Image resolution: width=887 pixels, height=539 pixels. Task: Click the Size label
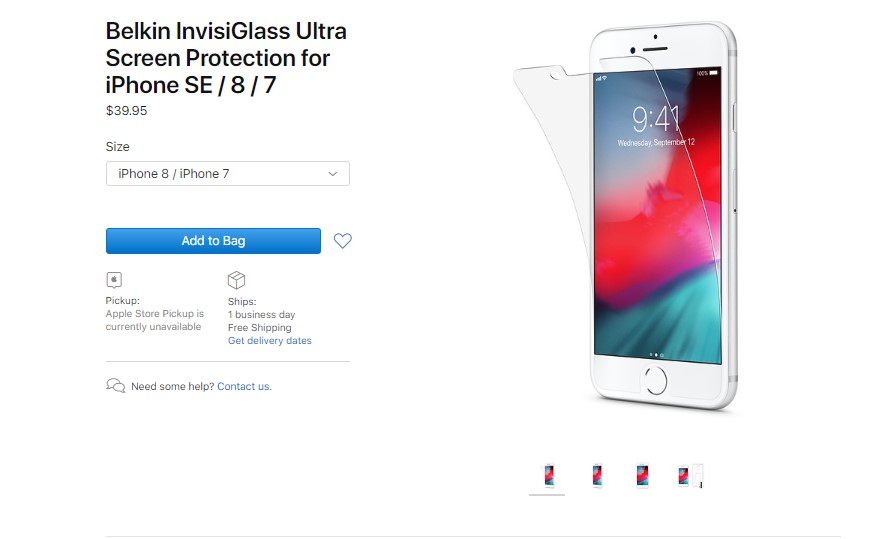[x=117, y=146]
